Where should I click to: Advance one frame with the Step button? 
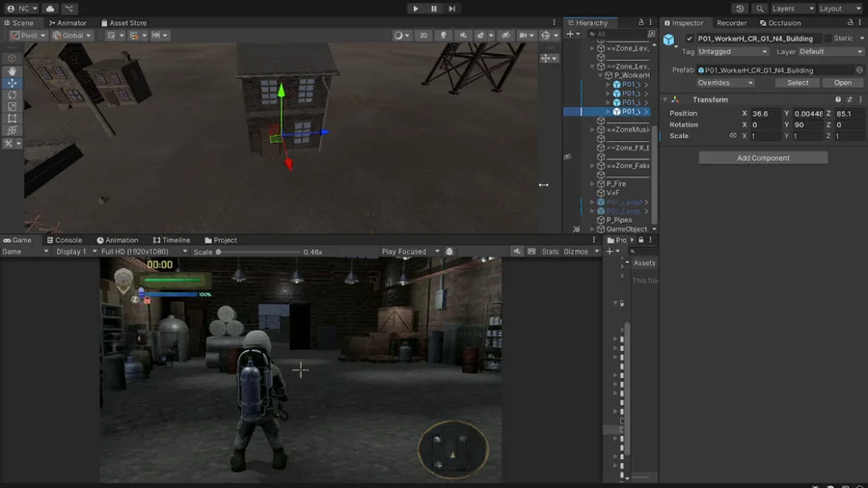(451, 9)
